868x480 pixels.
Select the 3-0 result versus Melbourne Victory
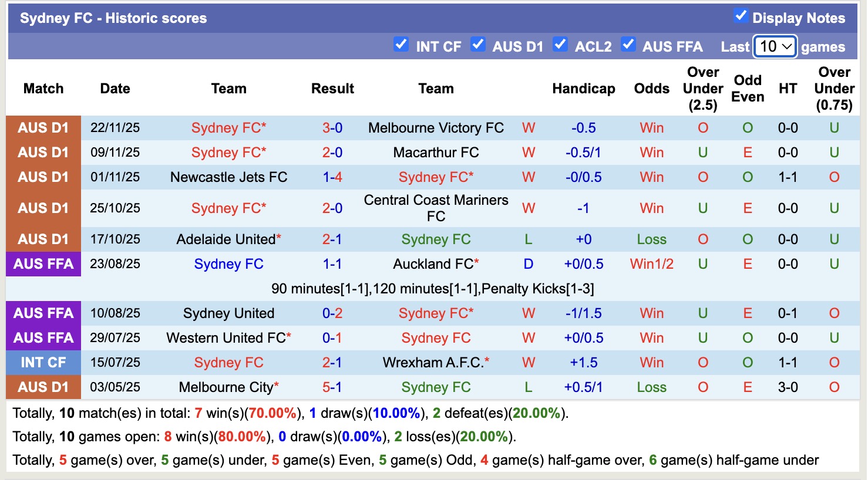(332, 127)
